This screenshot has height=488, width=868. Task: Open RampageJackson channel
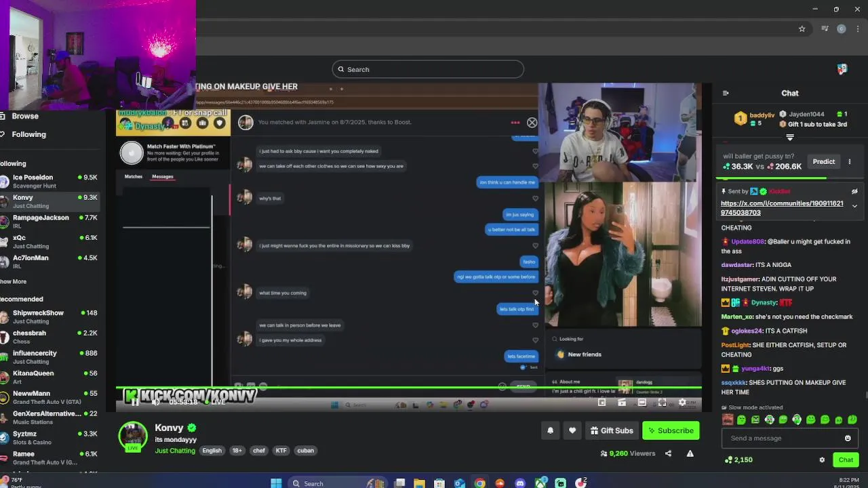point(50,222)
